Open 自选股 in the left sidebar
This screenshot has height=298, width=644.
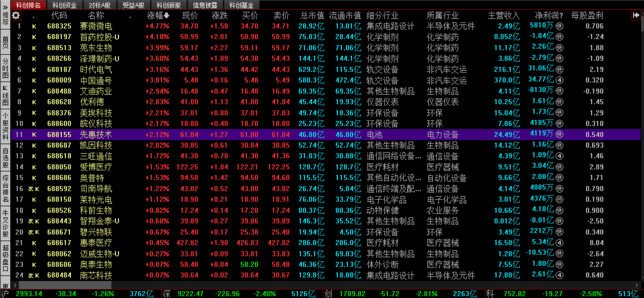(5, 158)
